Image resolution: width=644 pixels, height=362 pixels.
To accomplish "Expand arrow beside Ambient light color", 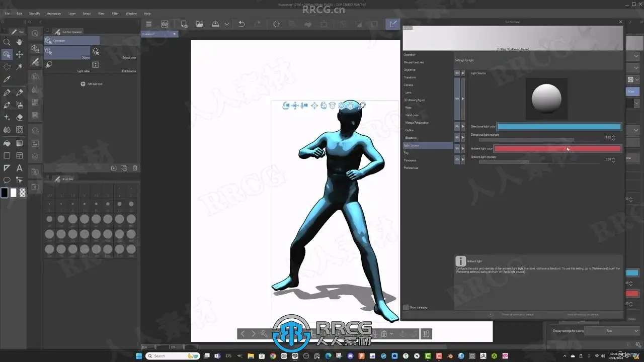I will pyautogui.click(x=463, y=149).
